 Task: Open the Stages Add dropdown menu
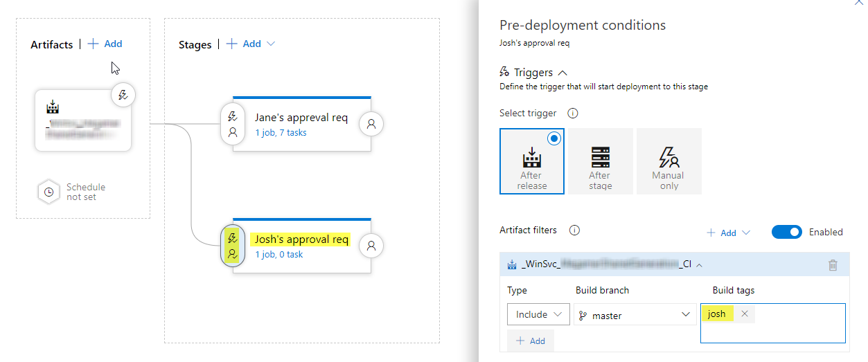(x=251, y=44)
